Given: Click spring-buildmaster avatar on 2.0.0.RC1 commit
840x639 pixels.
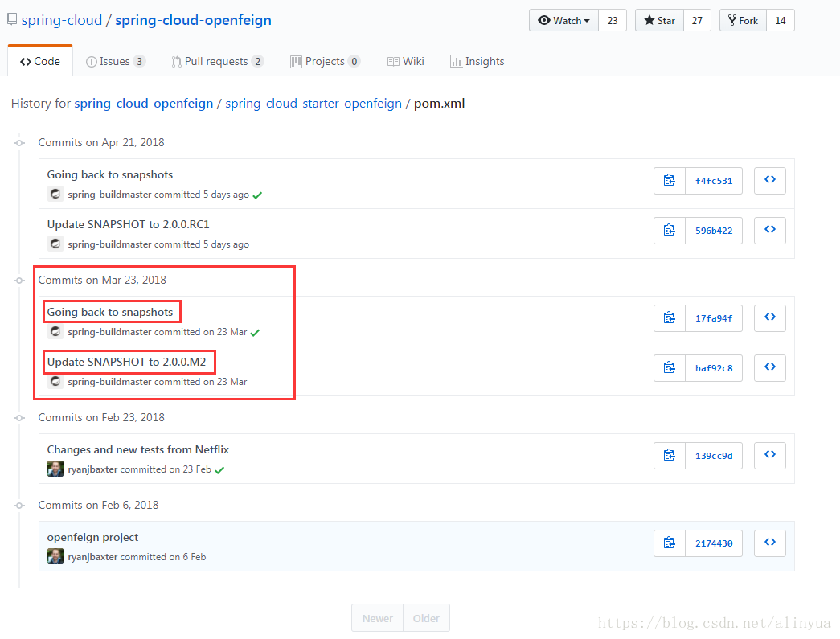Looking at the screenshot, I should pyautogui.click(x=55, y=244).
